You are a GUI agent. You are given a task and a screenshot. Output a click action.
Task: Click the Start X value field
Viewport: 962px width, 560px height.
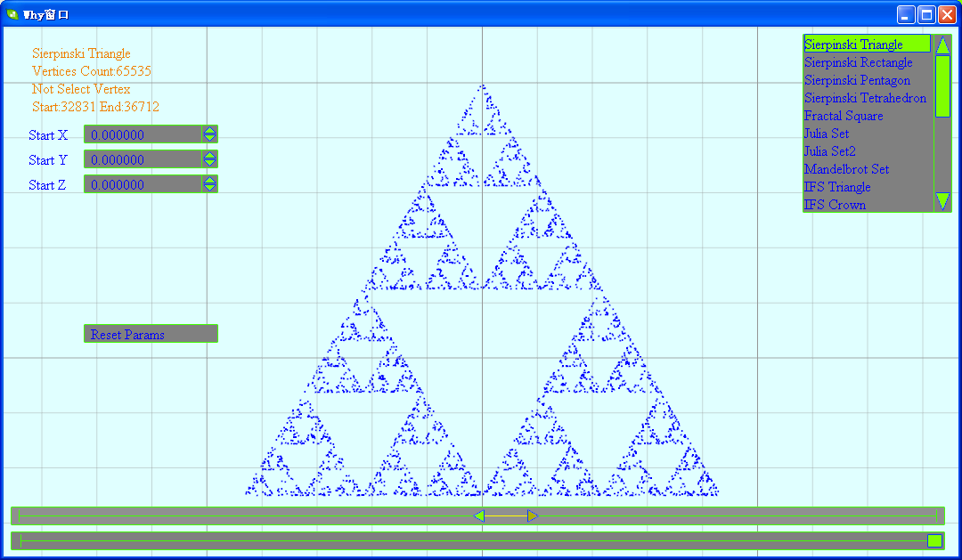point(143,134)
